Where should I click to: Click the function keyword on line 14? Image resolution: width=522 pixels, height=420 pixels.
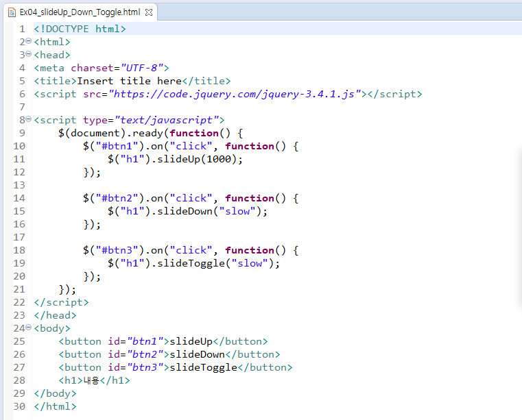pos(250,198)
